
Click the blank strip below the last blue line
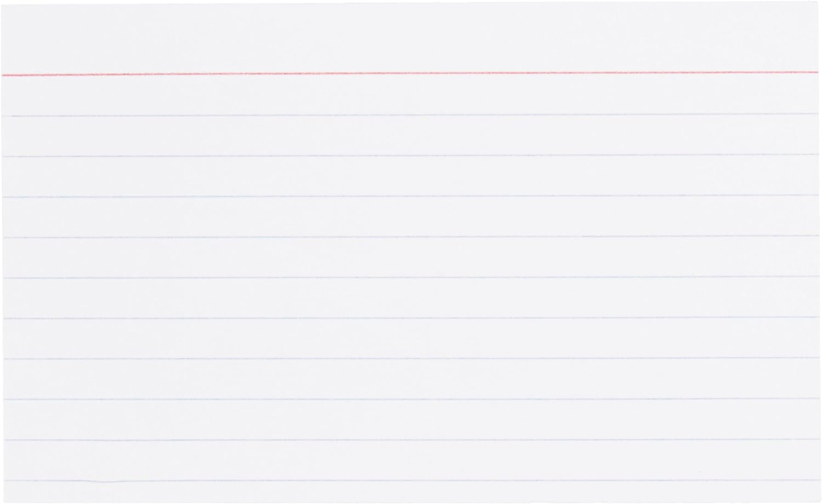click(x=410, y=492)
